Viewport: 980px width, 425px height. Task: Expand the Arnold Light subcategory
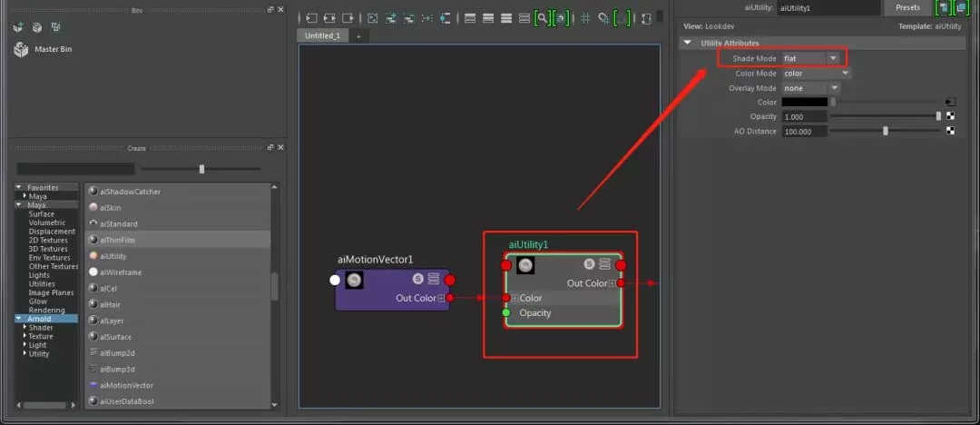(x=25, y=345)
